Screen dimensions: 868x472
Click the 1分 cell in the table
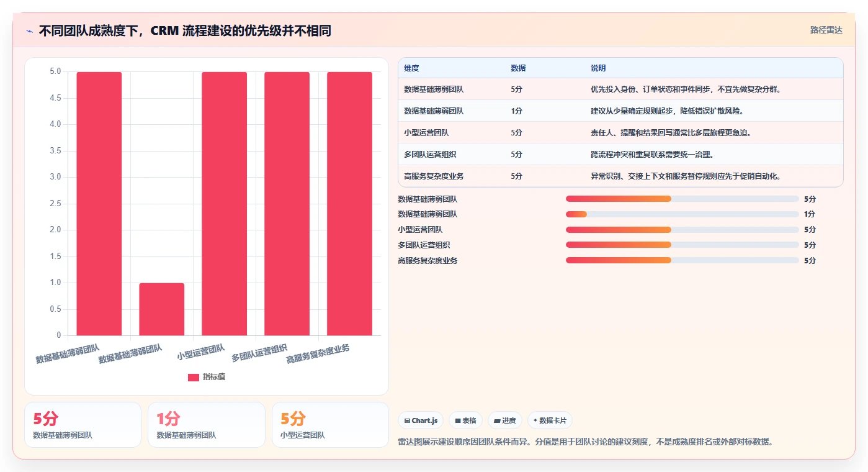(516, 111)
